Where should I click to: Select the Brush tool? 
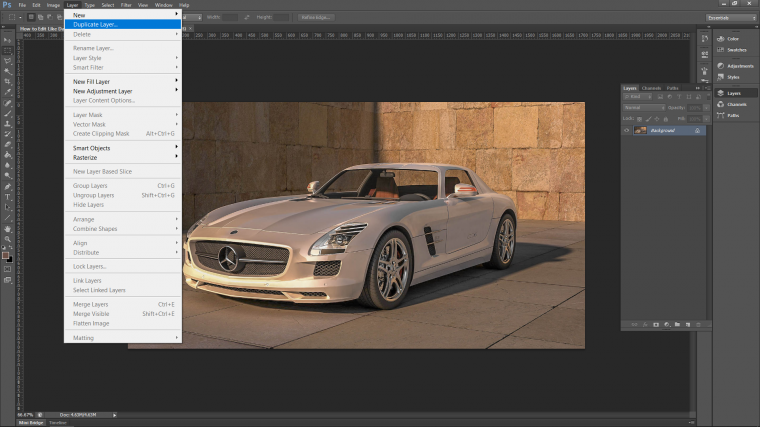coord(7,113)
